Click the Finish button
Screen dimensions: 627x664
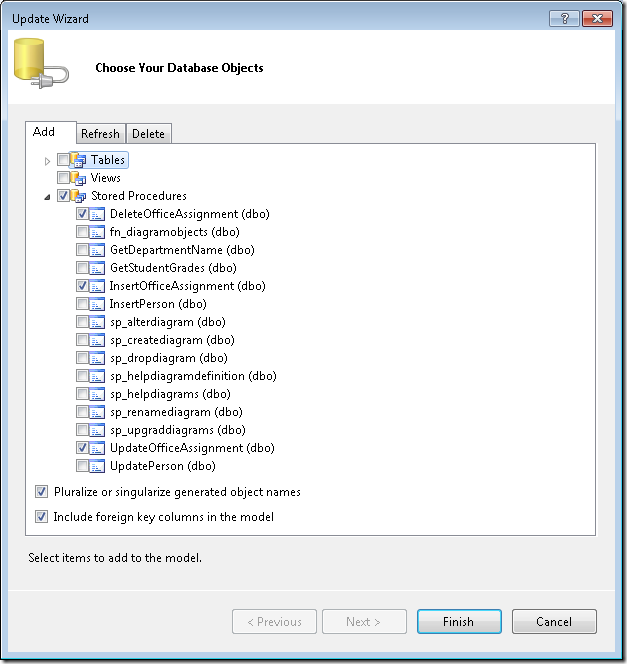(459, 622)
